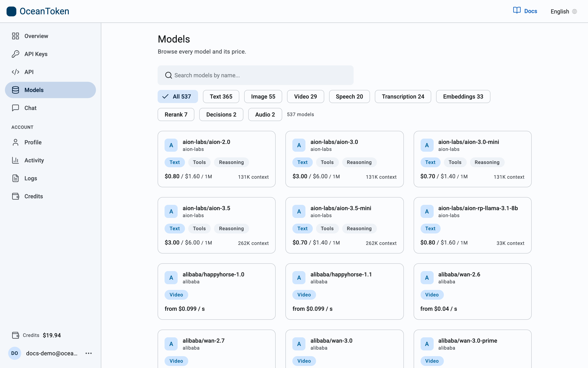Click the A icon on wan-3.0 card
Viewport: 588px width, 368px height.
(299, 344)
